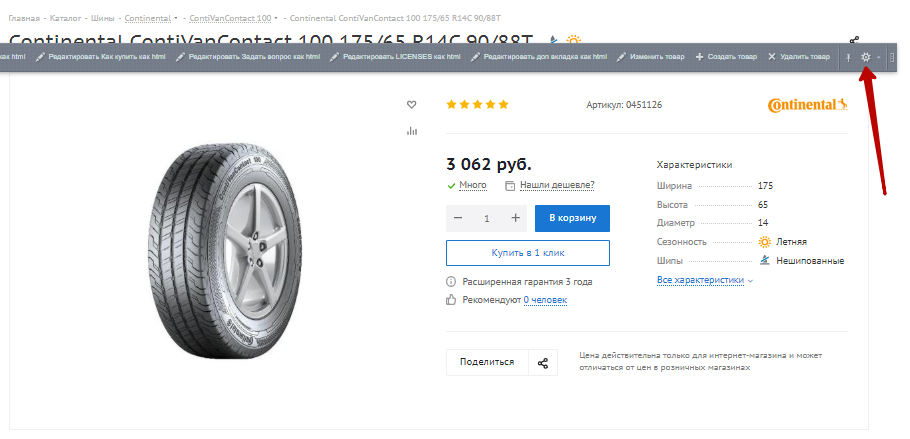910x439 pixels.
Task: Open the dropdown arrow next to the gear icon
Action: 878,57
